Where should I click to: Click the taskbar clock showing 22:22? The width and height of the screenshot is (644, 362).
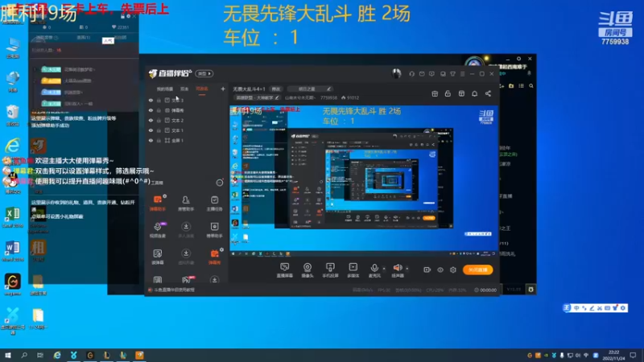pyautogui.click(x=613, y=355)
